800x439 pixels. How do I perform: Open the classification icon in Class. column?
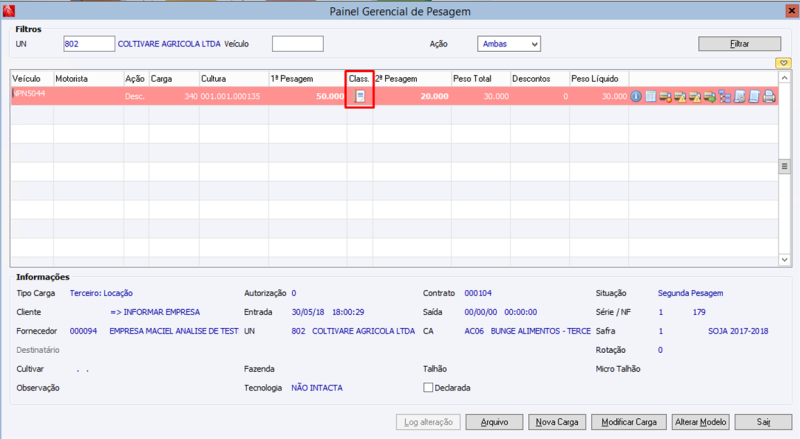[x=360, y=96]
